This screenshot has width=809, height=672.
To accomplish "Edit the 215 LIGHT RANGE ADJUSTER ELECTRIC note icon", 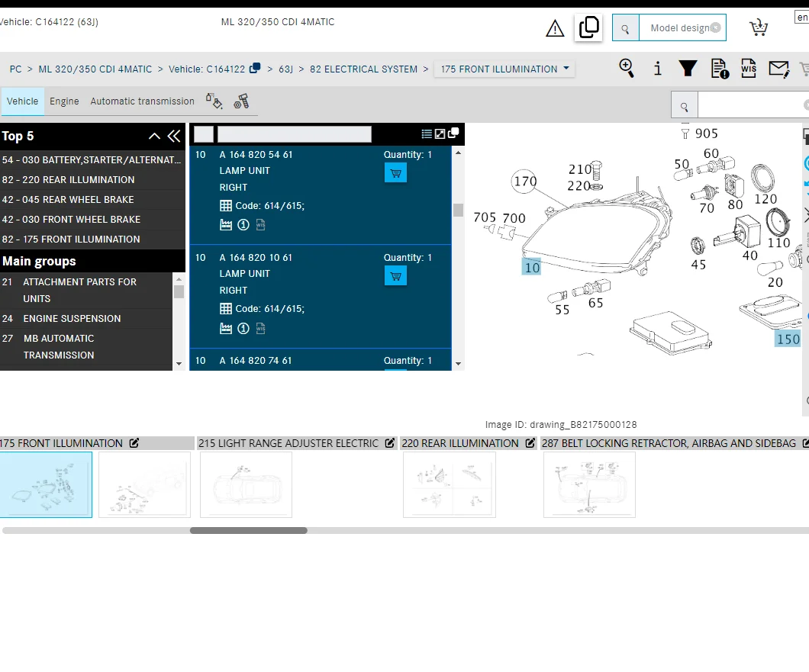I will coord(390,443).
